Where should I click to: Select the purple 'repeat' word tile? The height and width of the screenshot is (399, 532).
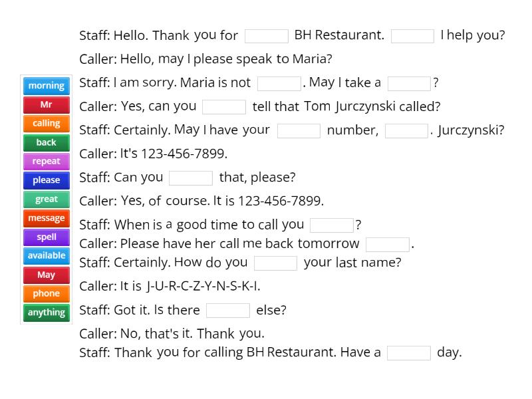click(46, 161)
